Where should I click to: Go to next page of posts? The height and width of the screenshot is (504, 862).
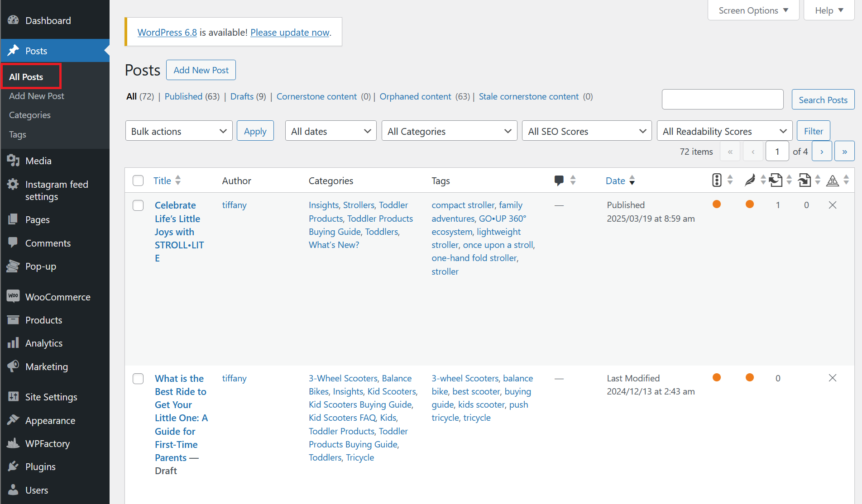click(x=822, y=151)
